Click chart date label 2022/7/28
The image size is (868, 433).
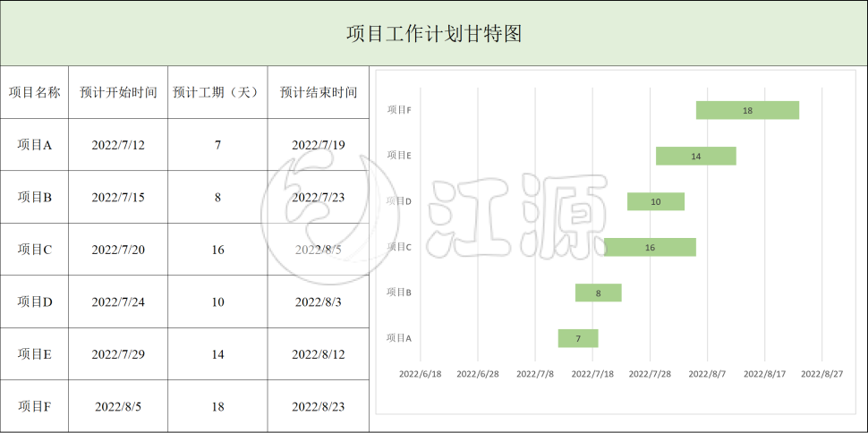(x=650, y=374)
